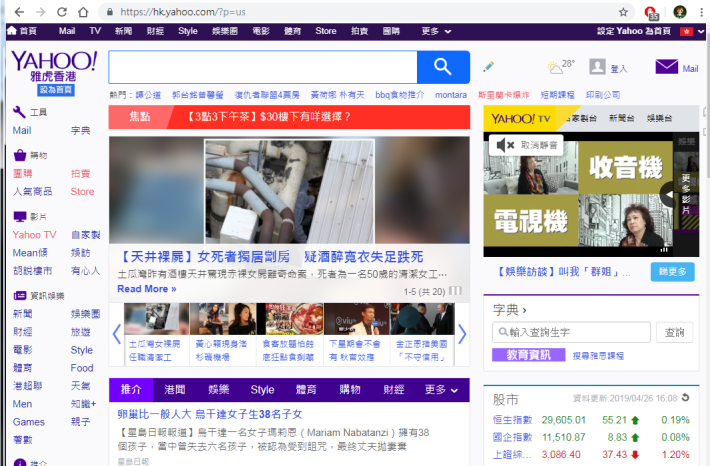The image size is (710, 466).
Task: Click the 設為首頁 button under logo
Action: (56, 90)
